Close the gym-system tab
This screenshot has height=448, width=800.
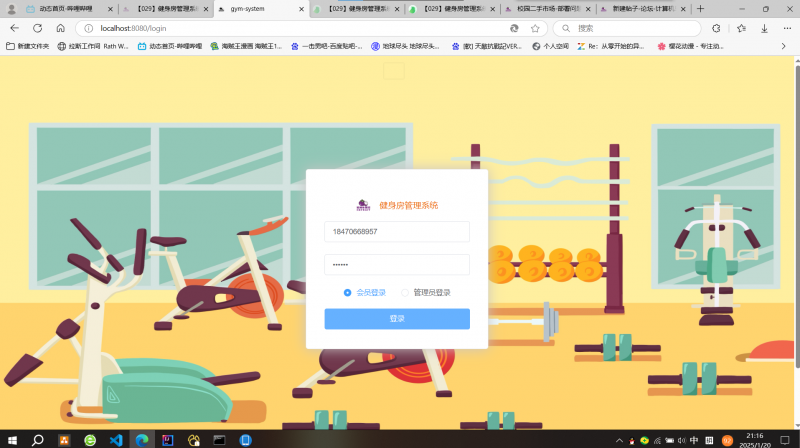click(x=301, y=9)
